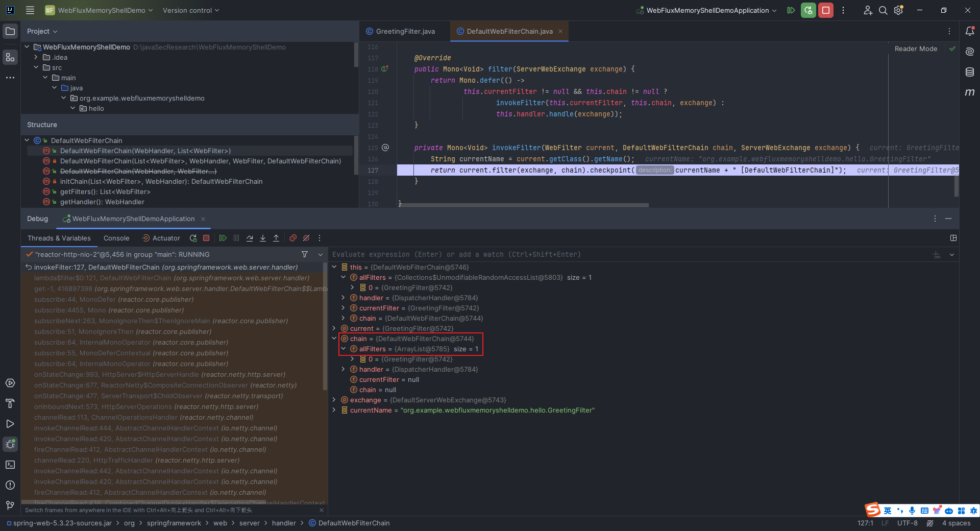The height and width of the screenshot is (531, 980).
Task: Click Step Into in debug toolbar
Action: click(x=263, y=238)
